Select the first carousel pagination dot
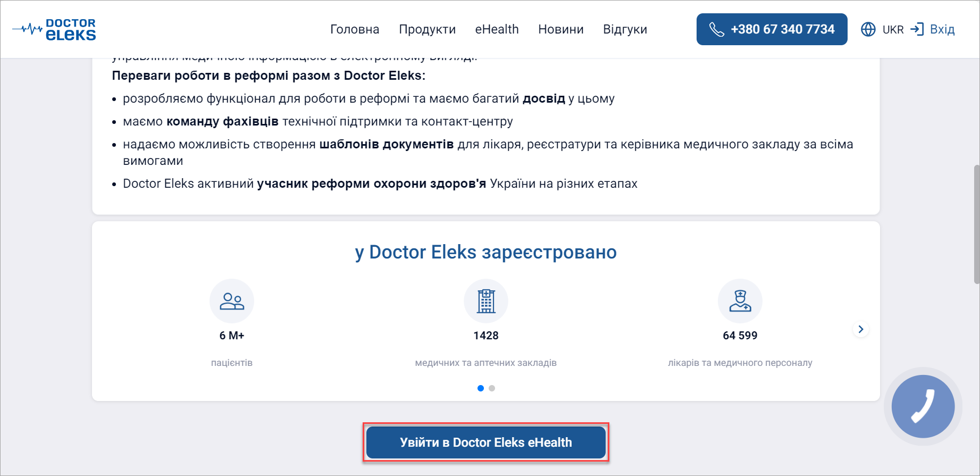The height and width of the screenshot is (476, 980). click(x=481, y=388)
